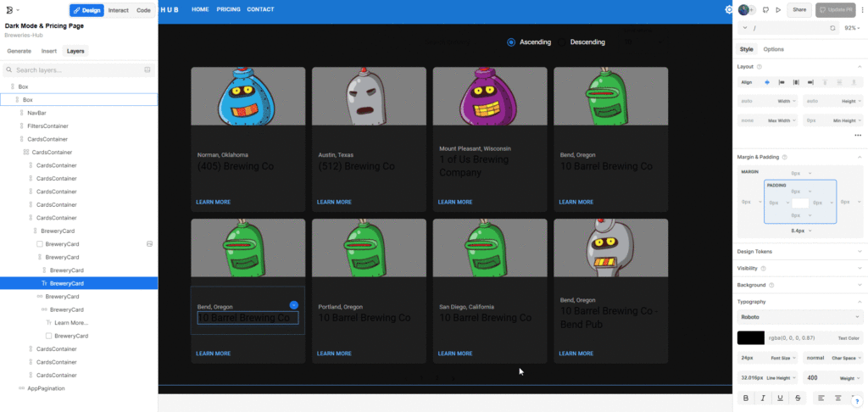Screen dimensions: 868x412
Task: Click the black text color swatch
Action: pyautogui.click(x=750, y=337)
